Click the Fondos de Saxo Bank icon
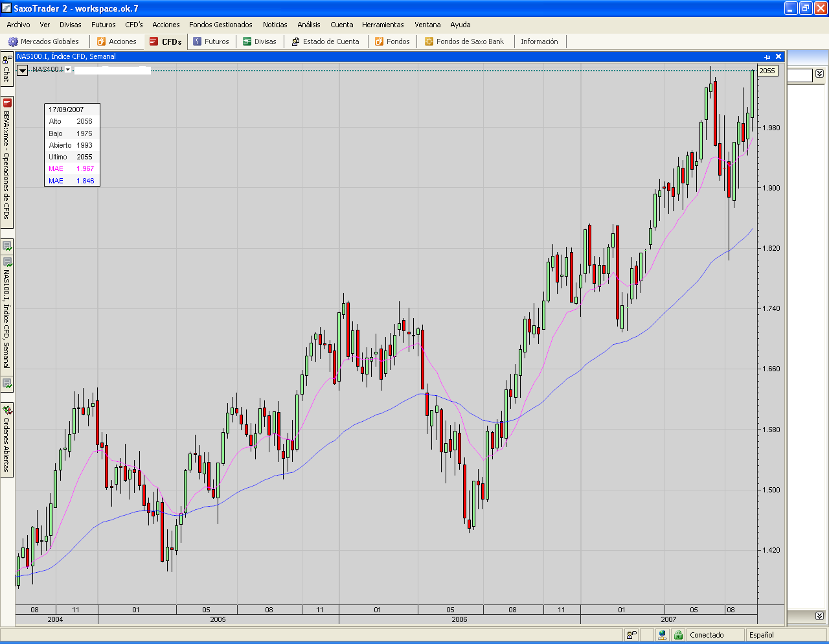829x644 pixels. [429, 41]
